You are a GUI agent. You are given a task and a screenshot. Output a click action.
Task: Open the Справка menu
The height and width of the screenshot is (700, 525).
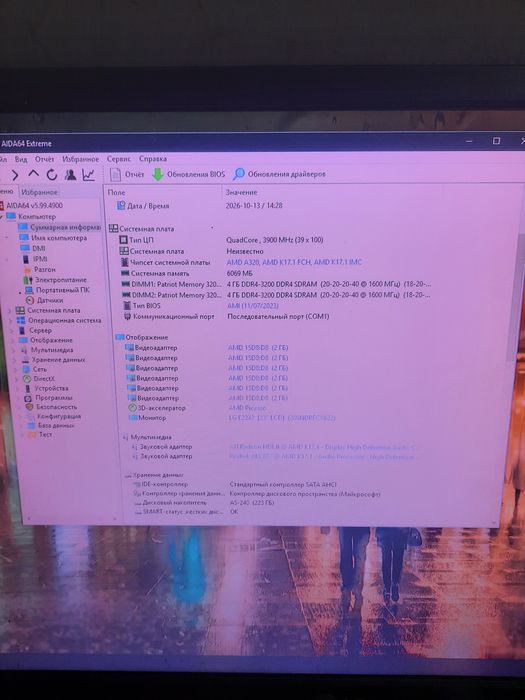(153, 158)
